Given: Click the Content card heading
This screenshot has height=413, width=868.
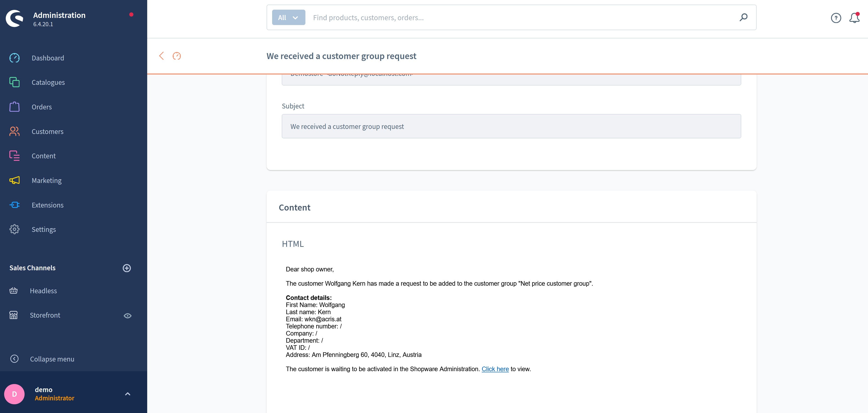Looking at the screenshot, I should click(294, 208).
